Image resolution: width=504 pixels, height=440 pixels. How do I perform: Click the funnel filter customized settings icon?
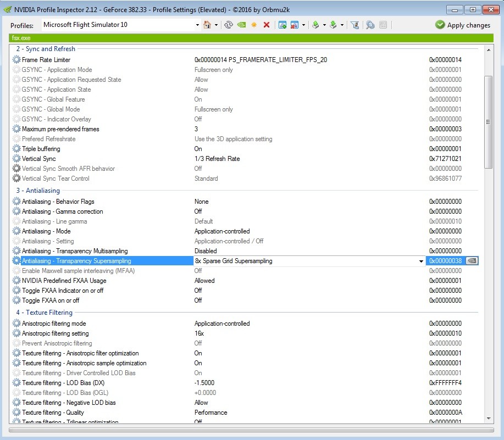tap(355, 25)
